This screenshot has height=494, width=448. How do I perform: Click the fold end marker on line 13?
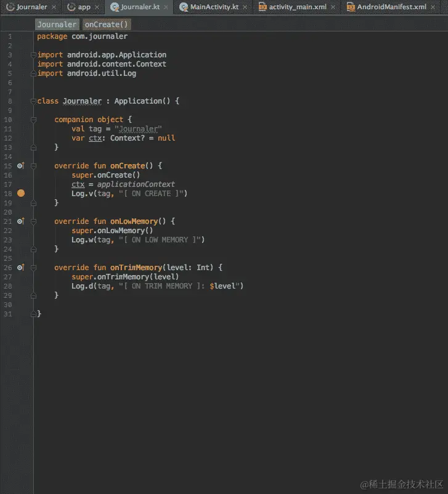tap(33, 147)
